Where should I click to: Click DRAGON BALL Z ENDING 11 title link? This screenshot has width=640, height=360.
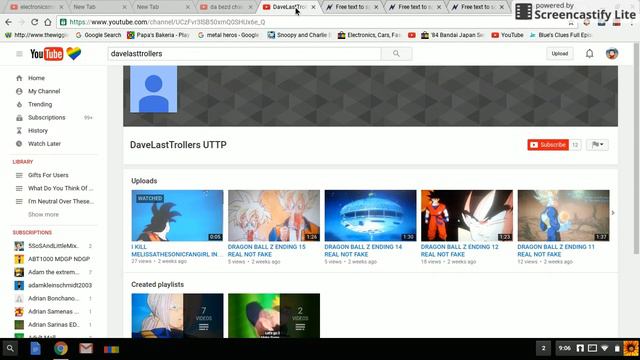[x=556, y=251]
